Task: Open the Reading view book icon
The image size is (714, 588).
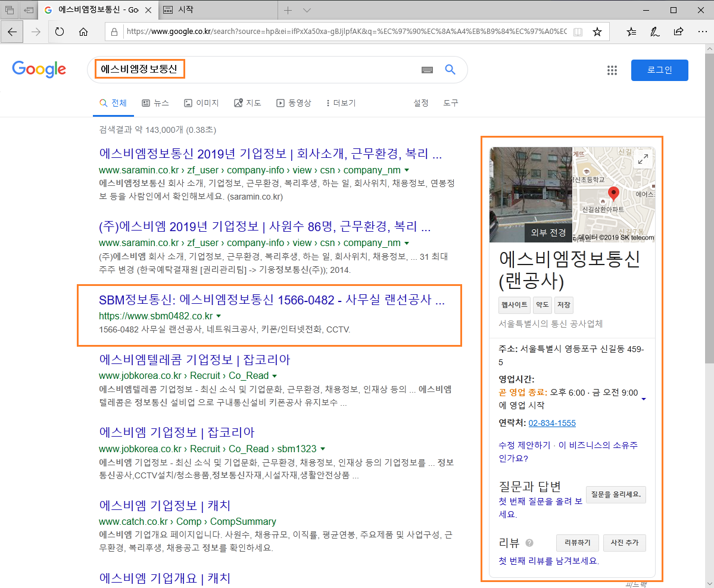Action: (578, 32)
